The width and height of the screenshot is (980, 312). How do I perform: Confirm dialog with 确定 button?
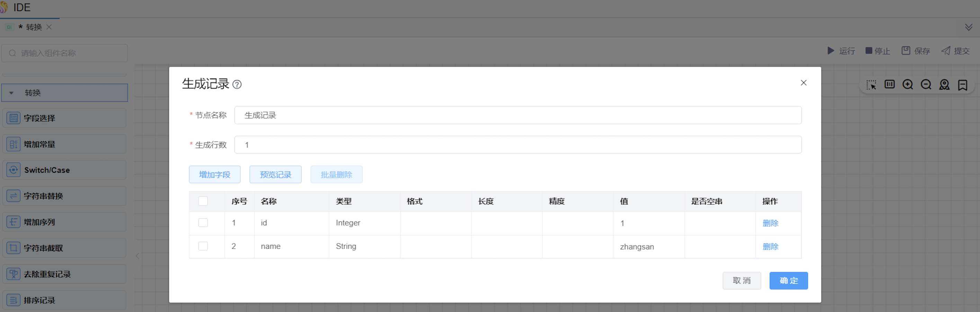[x=788, y=281]
